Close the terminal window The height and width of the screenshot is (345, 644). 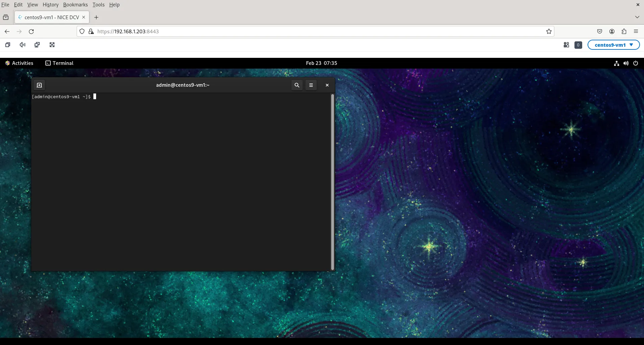(327, 85)
